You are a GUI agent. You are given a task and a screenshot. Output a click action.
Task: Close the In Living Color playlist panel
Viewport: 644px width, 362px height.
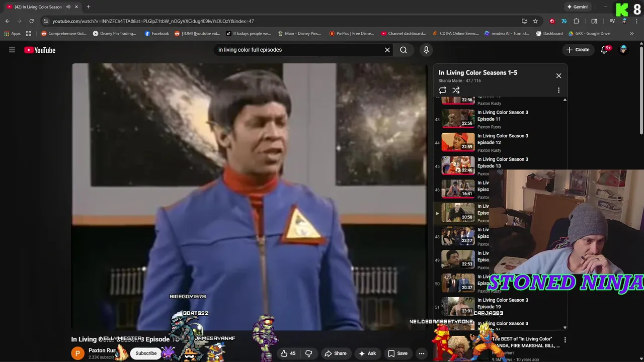558,75
